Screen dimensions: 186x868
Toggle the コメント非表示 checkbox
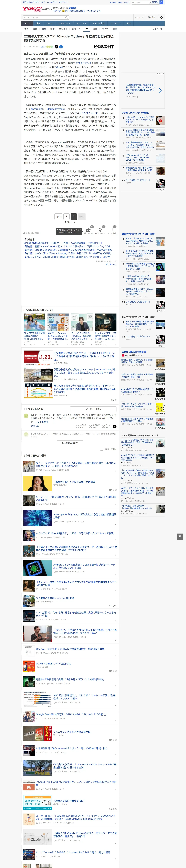(102, 449)
